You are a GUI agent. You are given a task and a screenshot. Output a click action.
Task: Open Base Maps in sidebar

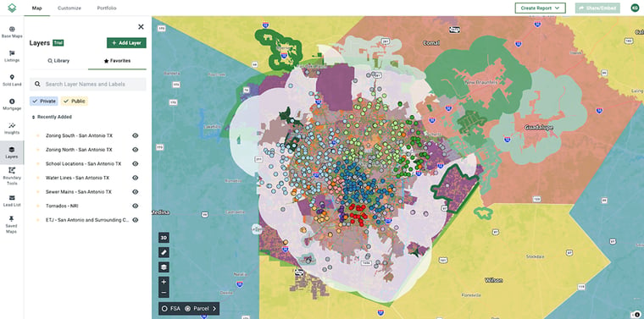(x=12, y=32)
